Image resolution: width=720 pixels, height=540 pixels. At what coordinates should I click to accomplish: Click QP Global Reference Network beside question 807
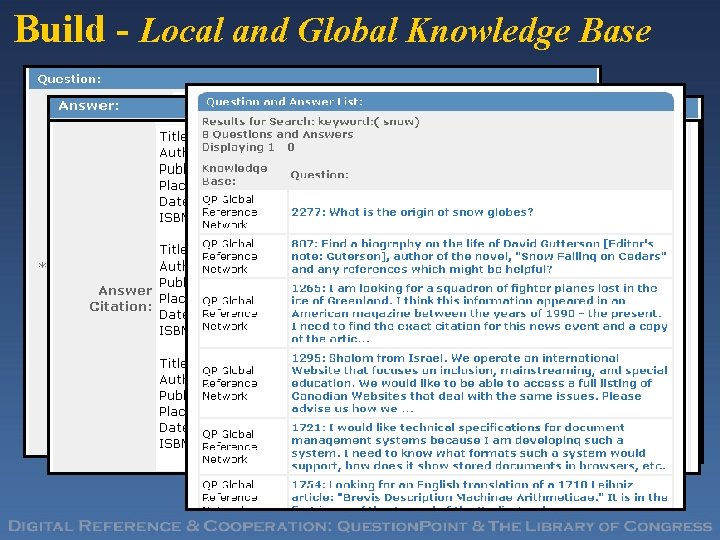click(230, 256)
